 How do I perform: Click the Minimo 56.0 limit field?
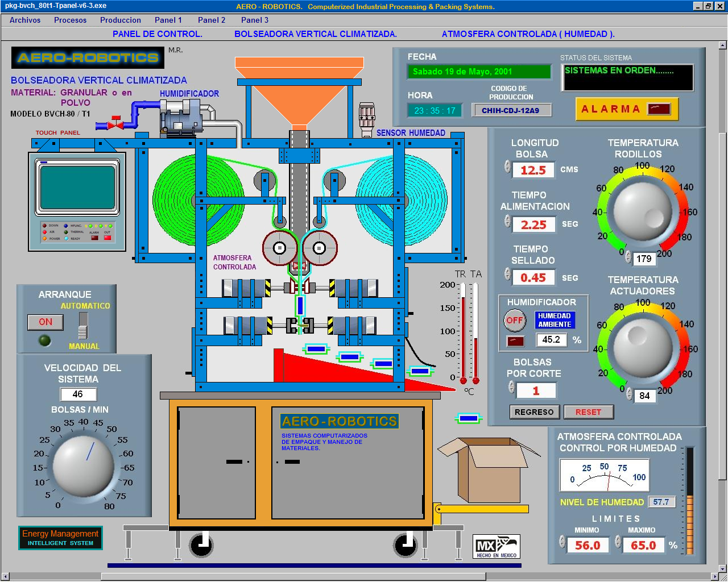(x=588, y=545)
